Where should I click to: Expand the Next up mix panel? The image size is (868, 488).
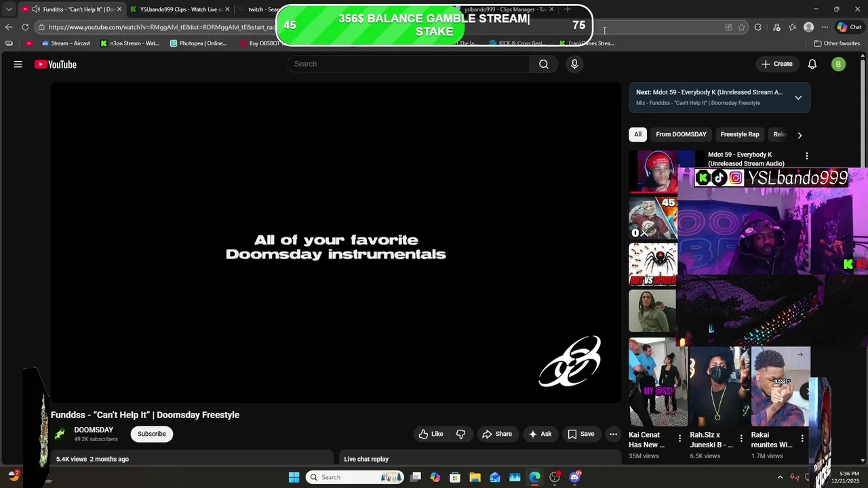(798, 98)
